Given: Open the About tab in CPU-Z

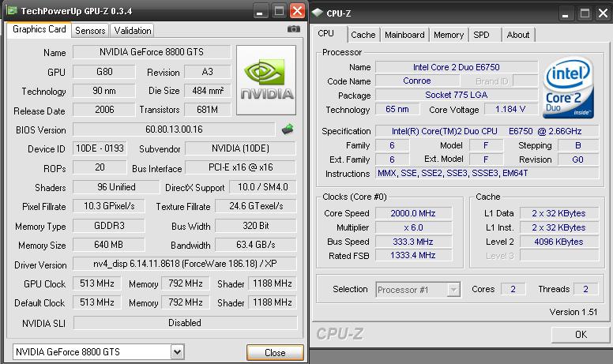Looking at the screenshot, I should point(518,35).
